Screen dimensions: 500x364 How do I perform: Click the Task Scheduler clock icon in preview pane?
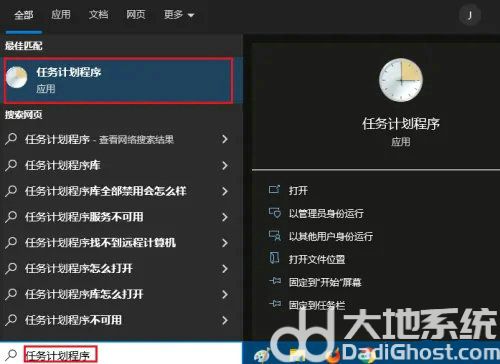(x=401, y=80)
